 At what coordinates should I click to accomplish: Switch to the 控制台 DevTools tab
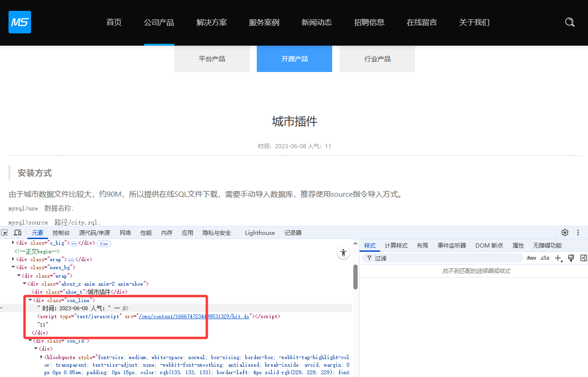pos(61,233)
